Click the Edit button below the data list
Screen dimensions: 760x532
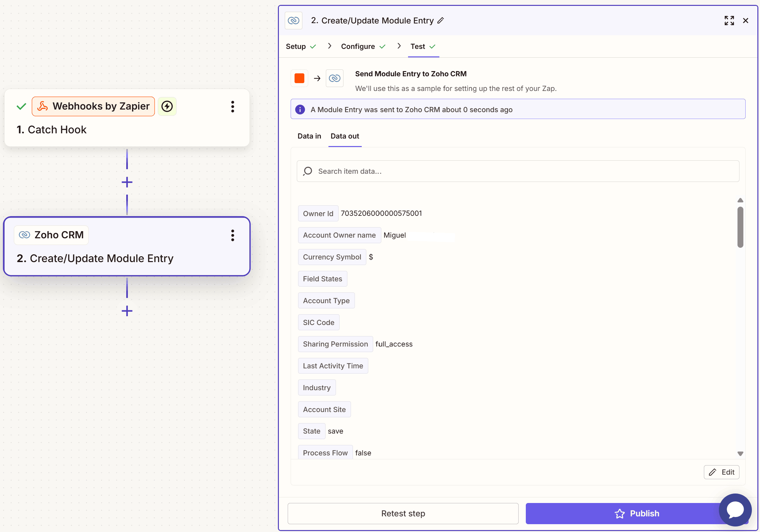(x=721, y=472)
